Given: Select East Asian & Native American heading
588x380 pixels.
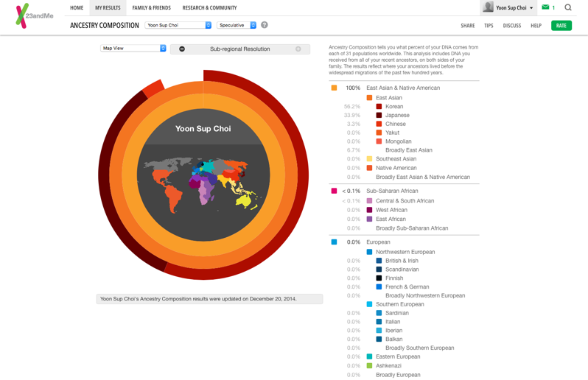Looking at the screenshot, I should [403, 88].
